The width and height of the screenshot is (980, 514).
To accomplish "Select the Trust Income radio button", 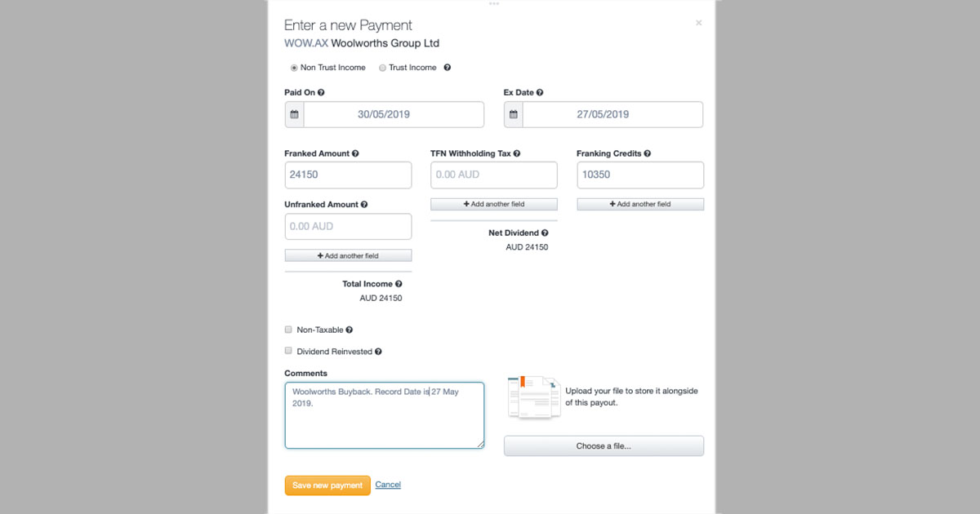I will tap(382, 68).
